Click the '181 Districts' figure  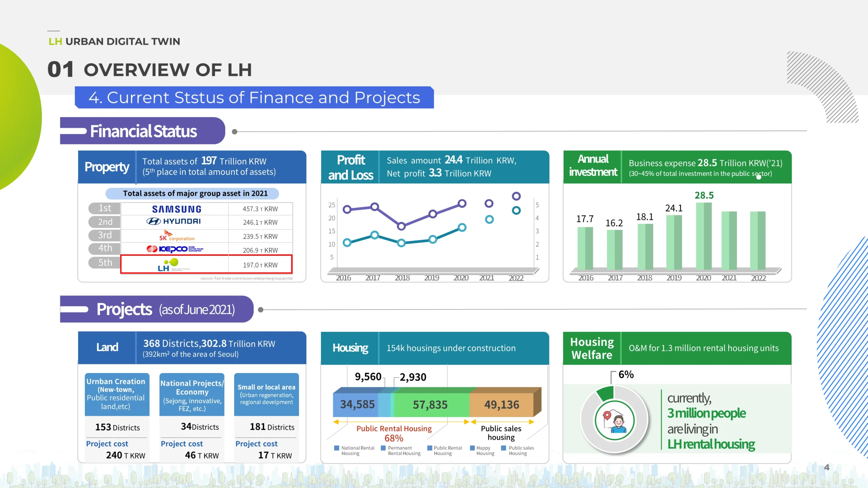(272, 427)
